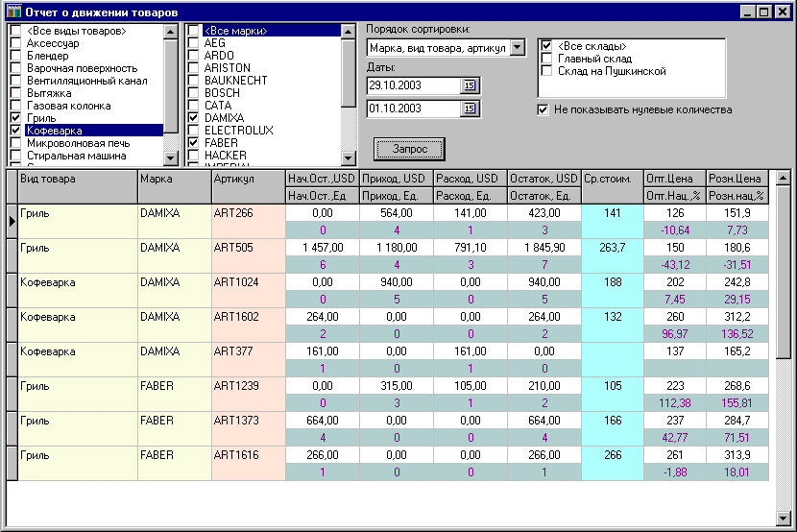Click the Опт.Цена column header

tap(674, 179)
